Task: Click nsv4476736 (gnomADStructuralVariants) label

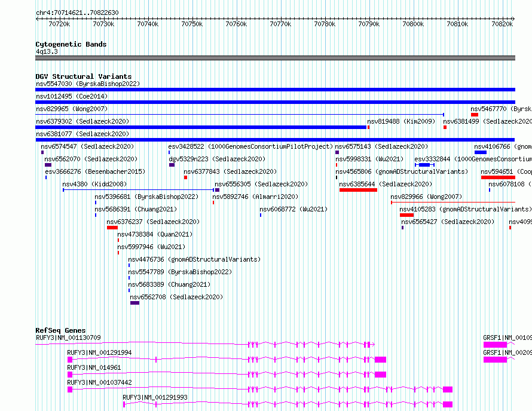Action: pyautogui.click(x=194, y=259)
